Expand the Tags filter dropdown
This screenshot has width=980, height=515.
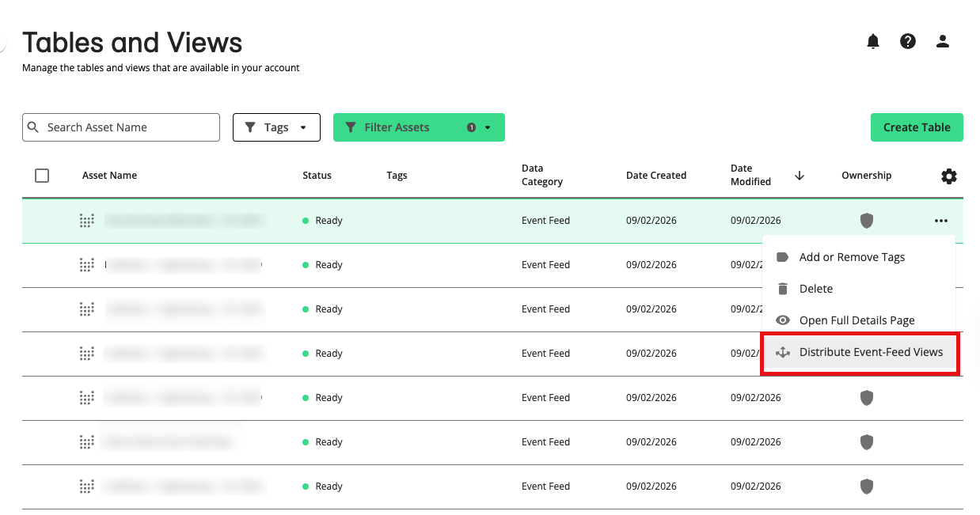point(276,127)
